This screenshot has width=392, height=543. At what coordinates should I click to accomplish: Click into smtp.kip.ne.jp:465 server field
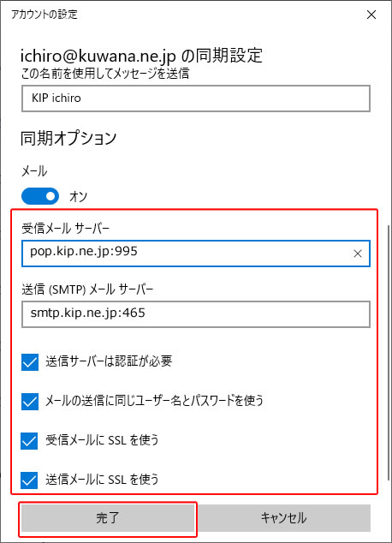196,314
